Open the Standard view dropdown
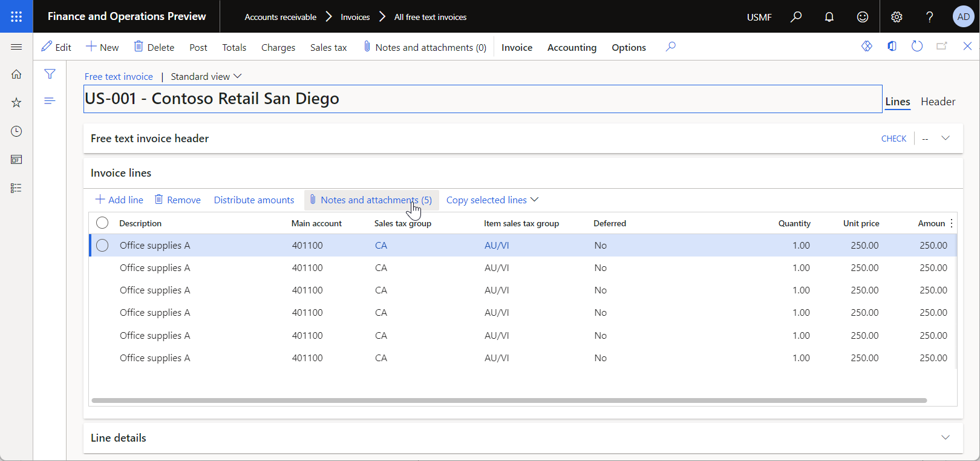Screen dimensions: 980x461 click(x=206, y=76)
